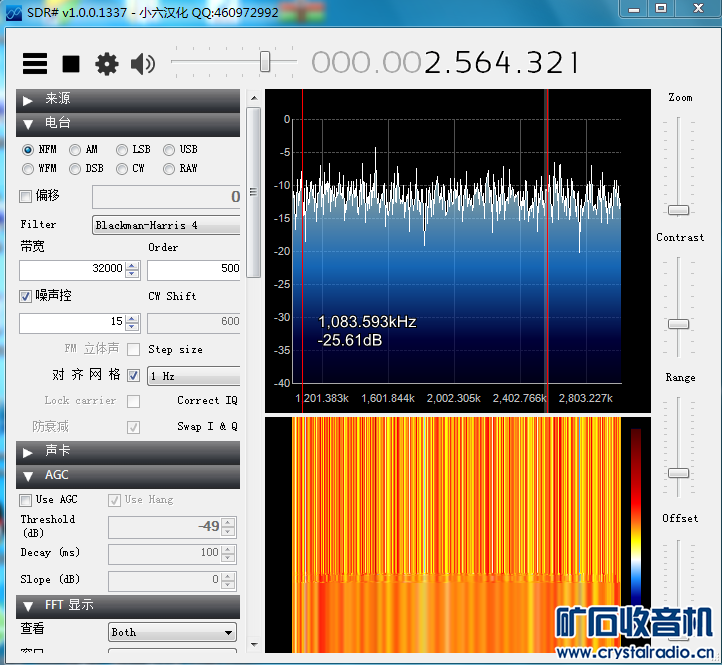
Task: Click the scroll up arrow of left panel
Action: click(254, 98)
